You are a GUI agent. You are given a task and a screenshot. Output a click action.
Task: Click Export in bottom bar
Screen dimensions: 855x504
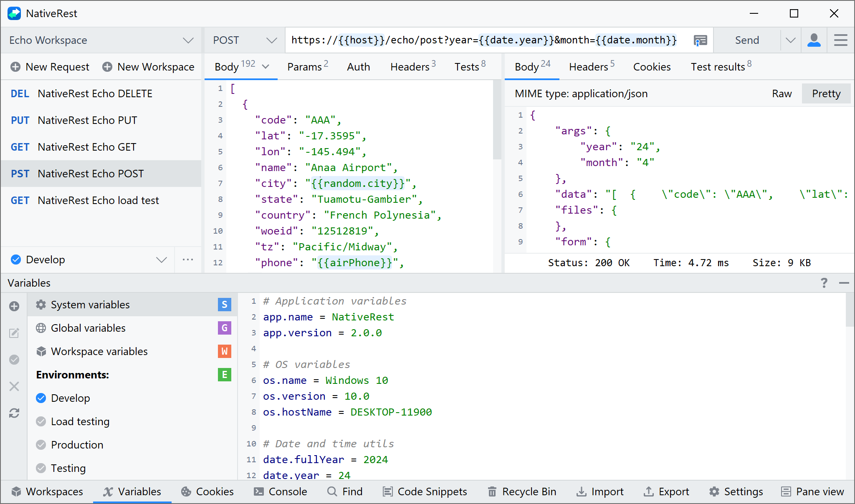tap(666, 491)
